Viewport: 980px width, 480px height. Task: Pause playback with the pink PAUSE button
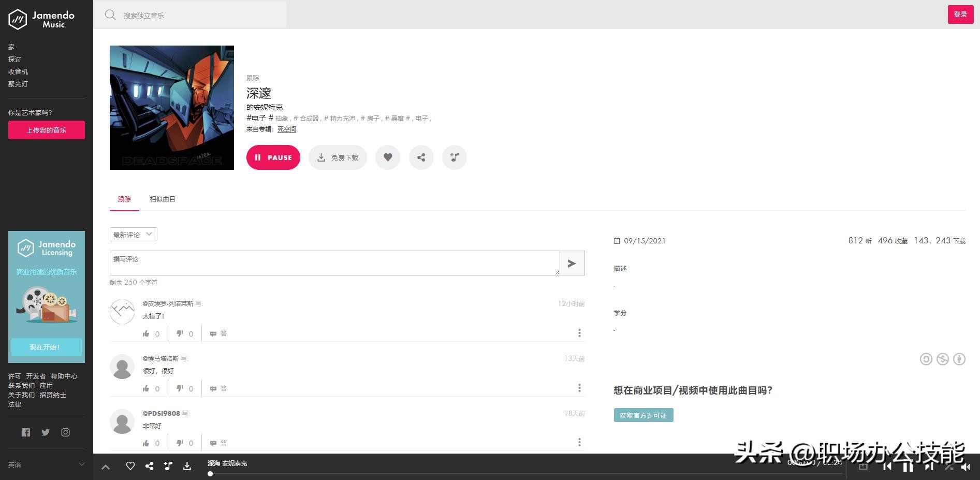pos(273,157)
